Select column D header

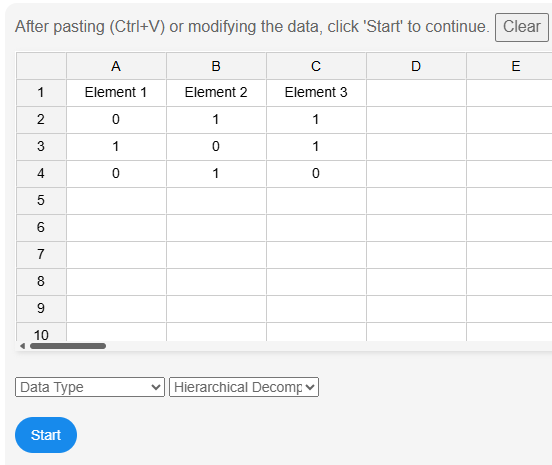coord(416,66)
